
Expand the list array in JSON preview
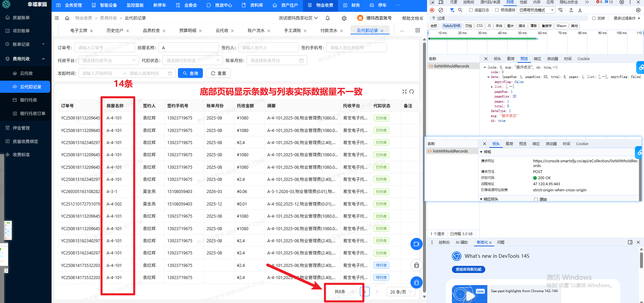492,87
